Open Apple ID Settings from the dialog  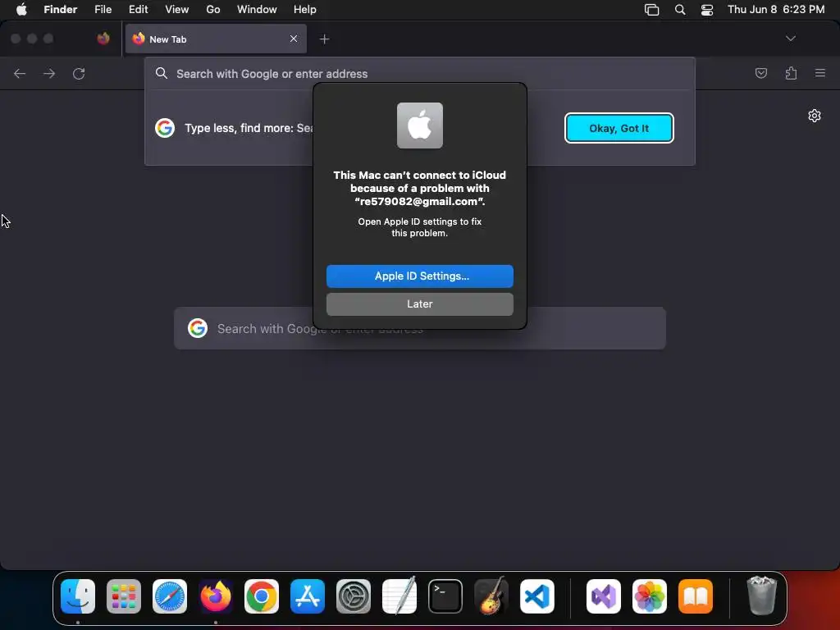(x=419, y=276)
